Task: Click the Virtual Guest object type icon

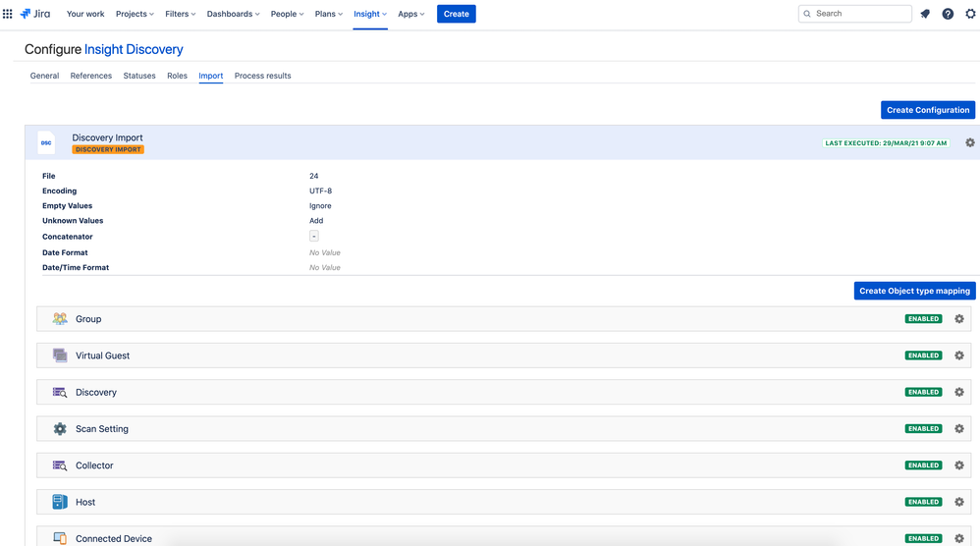Action: (60, 355)
